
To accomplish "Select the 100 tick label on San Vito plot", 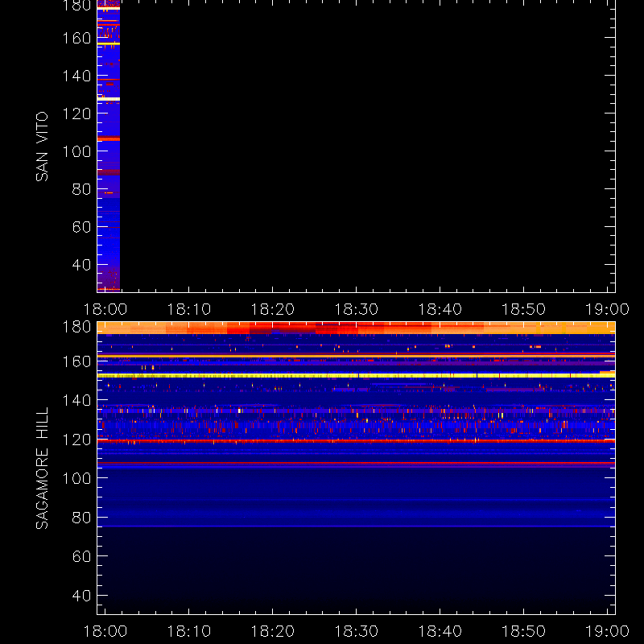I will coord(76,151).
